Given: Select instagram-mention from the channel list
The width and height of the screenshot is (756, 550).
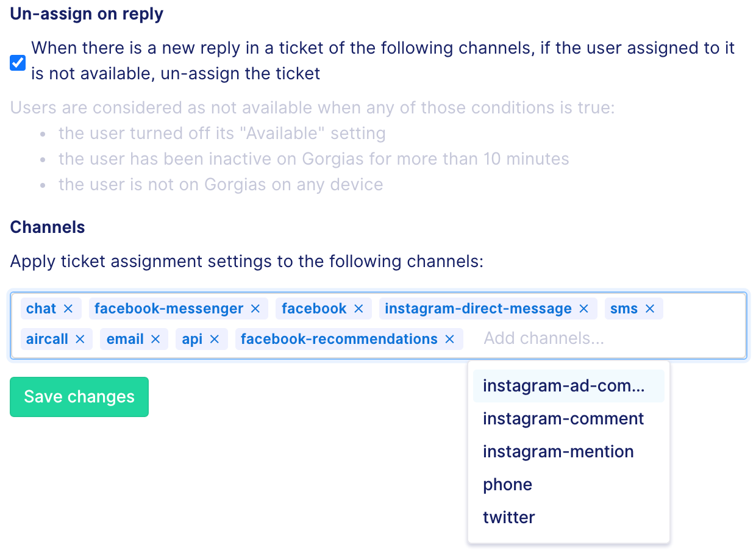Looking at the screenshot, I should pos(568,452).
